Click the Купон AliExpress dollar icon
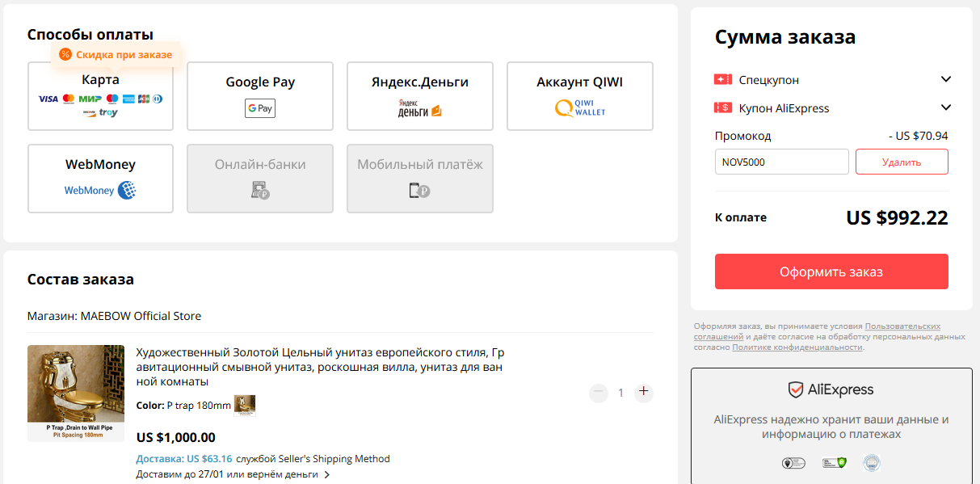The image size is (980, 484). click(x=723, y=107)
